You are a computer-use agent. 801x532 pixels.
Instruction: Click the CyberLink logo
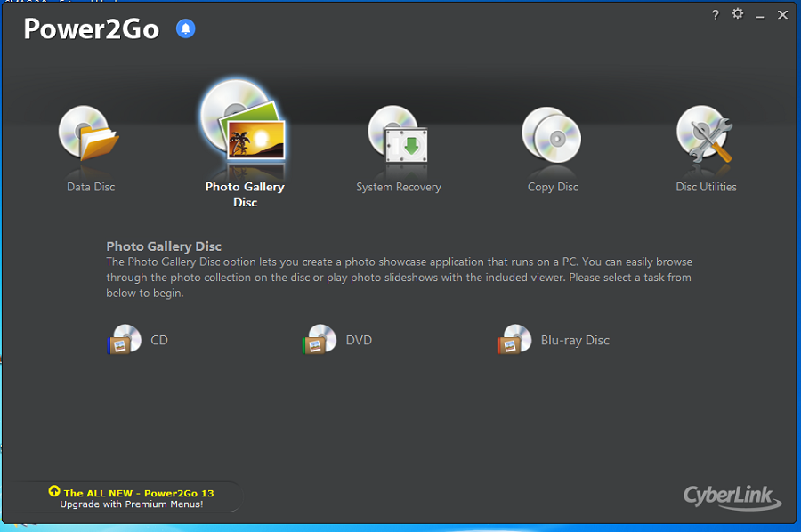[732, 496]
